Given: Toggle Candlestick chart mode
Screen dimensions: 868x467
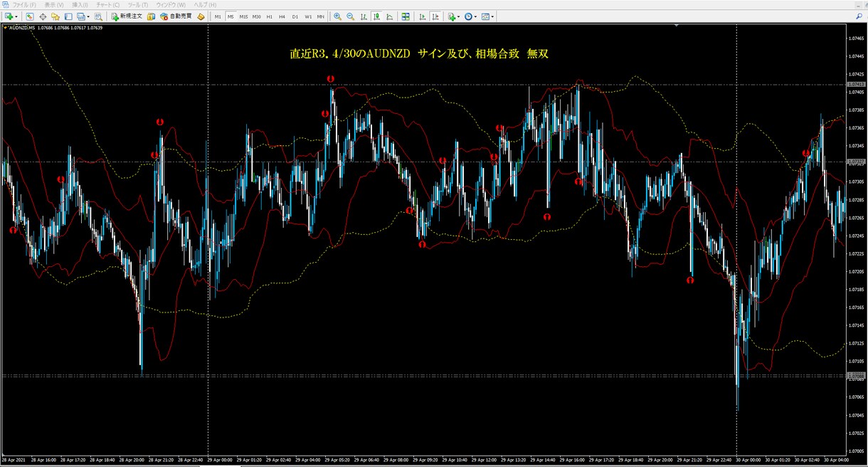Looking at the screenshot, I should pos(376,16).
